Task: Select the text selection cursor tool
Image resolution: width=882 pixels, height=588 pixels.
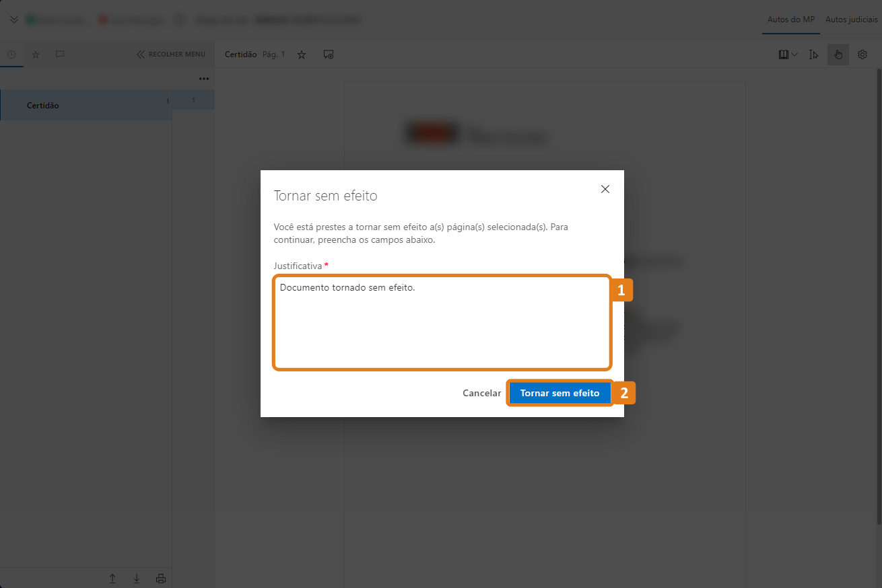Action: [x=813, y=54]
